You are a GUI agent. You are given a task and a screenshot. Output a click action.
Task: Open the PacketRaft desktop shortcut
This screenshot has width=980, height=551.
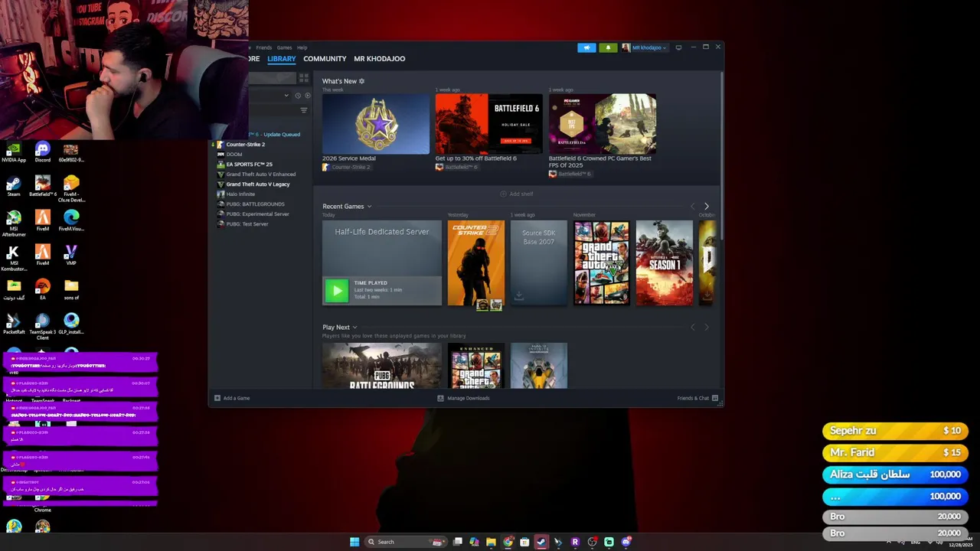click(14, 324)
